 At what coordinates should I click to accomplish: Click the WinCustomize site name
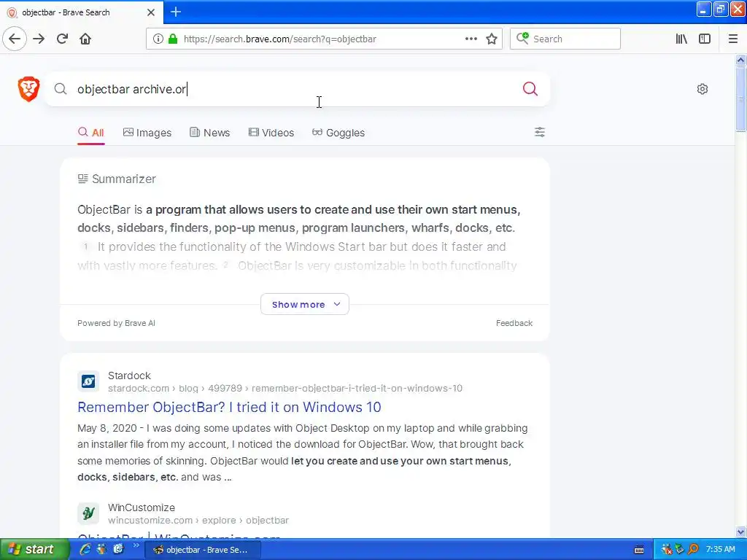click(x=142, y=507)
